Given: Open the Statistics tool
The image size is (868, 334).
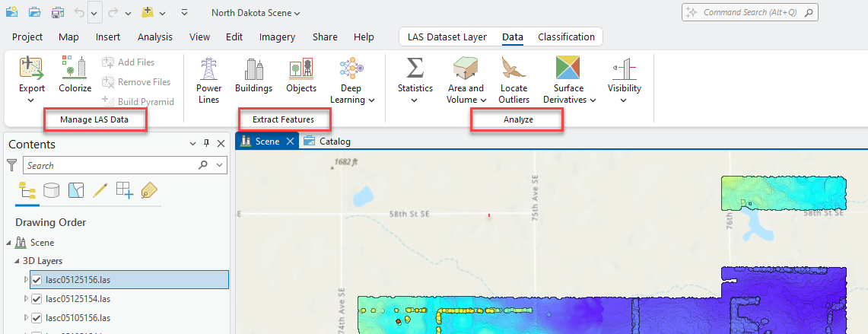Looking at the screenshot, I should click(415, 68).
